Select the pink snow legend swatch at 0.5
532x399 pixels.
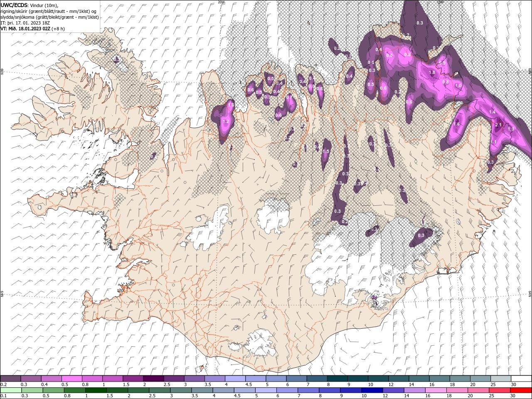pyautogui.click(x=72, y=379)
